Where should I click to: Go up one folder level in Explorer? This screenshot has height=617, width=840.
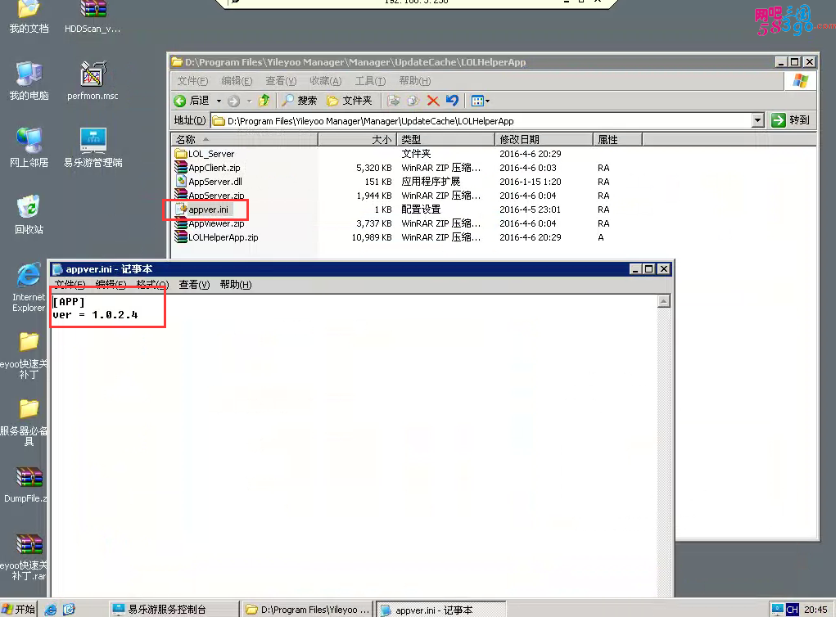(264, 101)
